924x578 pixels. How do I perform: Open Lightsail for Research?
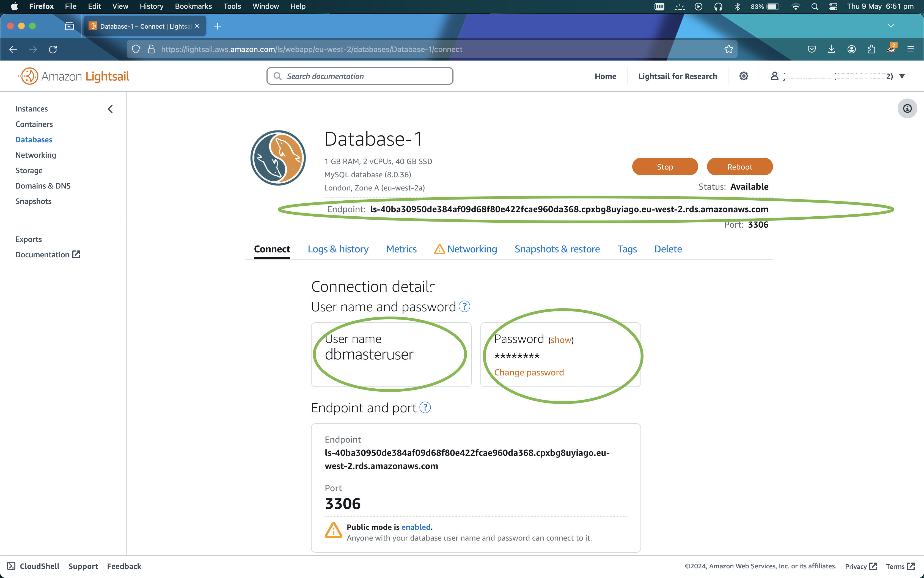[x=677, y=76]
